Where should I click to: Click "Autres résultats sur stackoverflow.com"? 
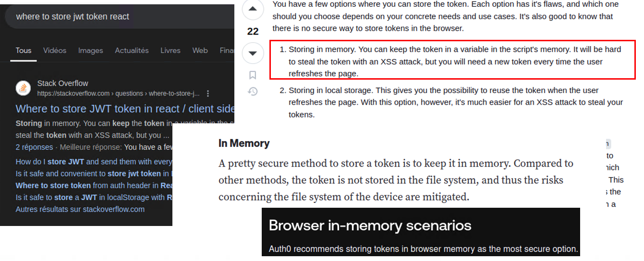(80, 209)
